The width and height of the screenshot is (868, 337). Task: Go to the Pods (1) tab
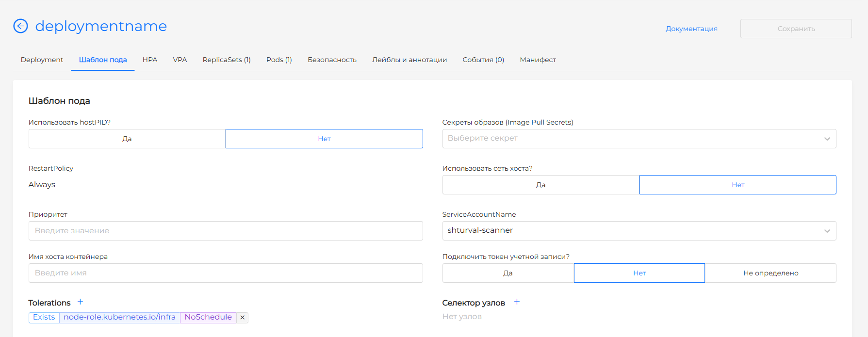click(279, 60)
